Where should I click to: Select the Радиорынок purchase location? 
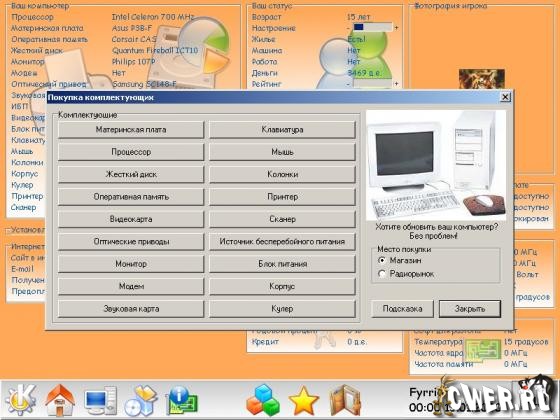coord(406,274)
